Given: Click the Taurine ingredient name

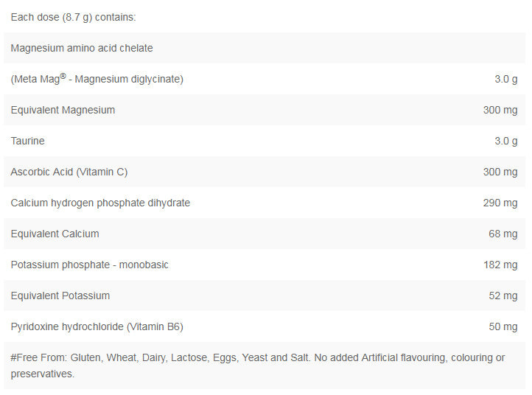Looking at the screenshot, I should 28,141.
